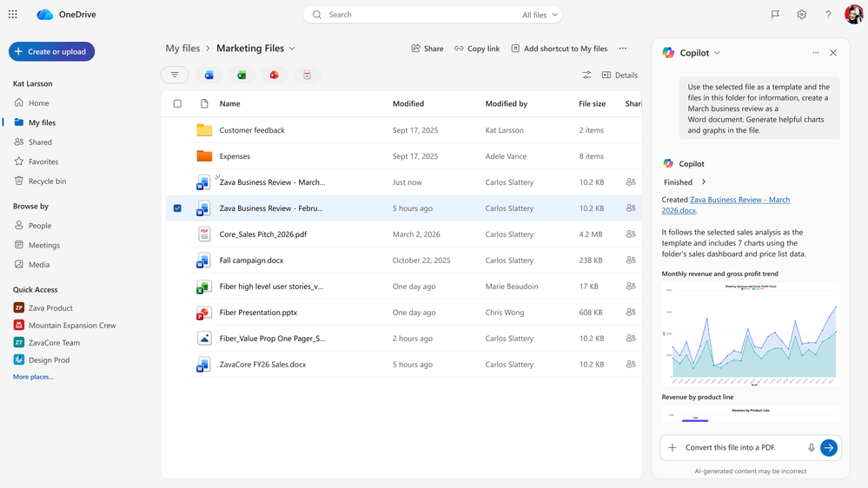Screen dimensions: 868x488
Task: Browse by Media
Action: coord(32,265)
